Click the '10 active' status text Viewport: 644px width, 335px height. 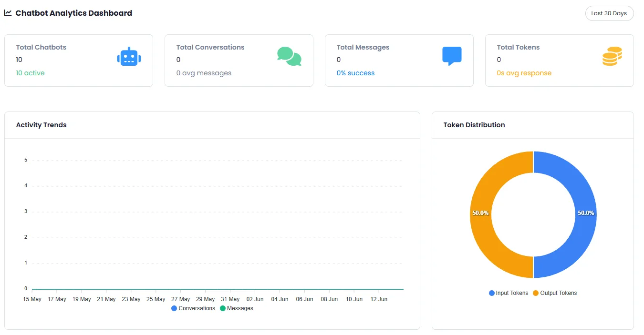tap(31, 73)
